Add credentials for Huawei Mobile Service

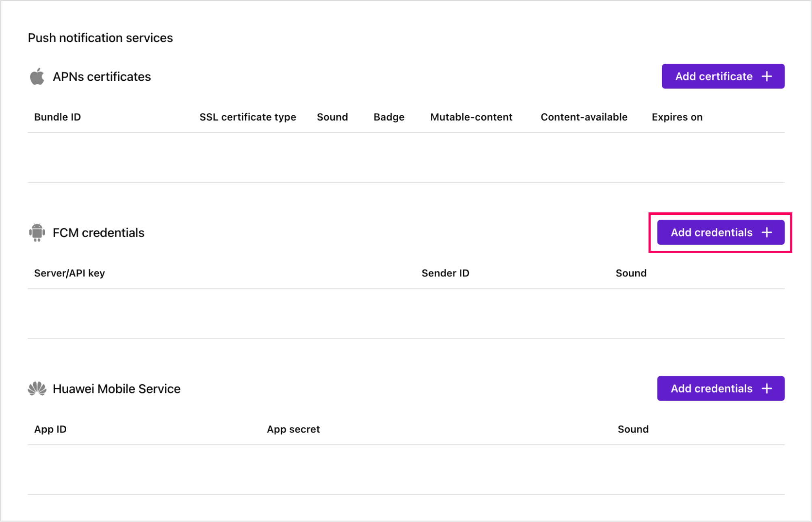(x=721, y=388)
